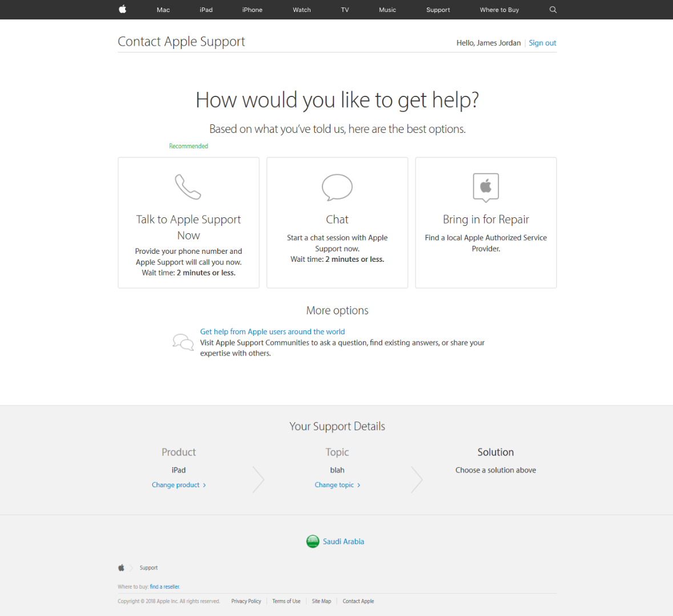Click the Change product link
Viewport: 673px width, 616px height.
click(x=176, y=485)
